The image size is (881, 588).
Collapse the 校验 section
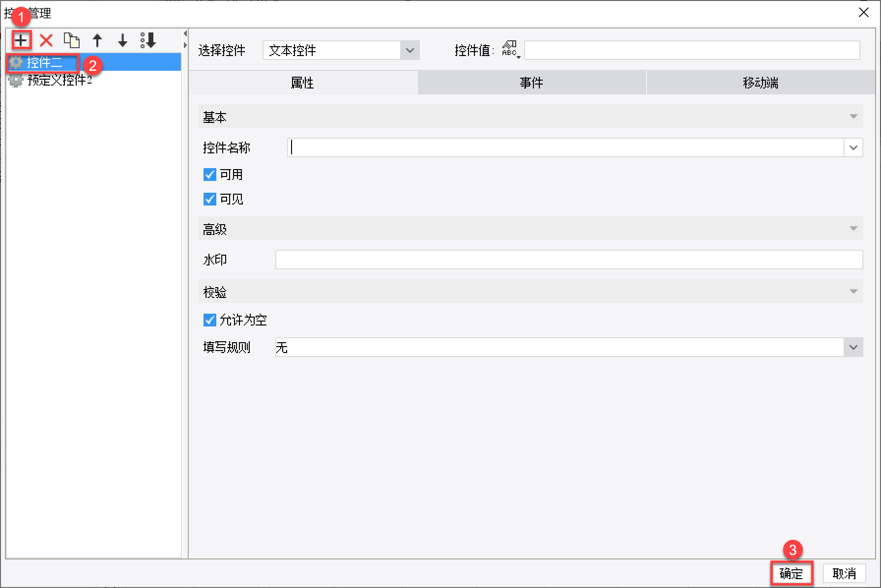pyautogui.click(x=853, y=292)
